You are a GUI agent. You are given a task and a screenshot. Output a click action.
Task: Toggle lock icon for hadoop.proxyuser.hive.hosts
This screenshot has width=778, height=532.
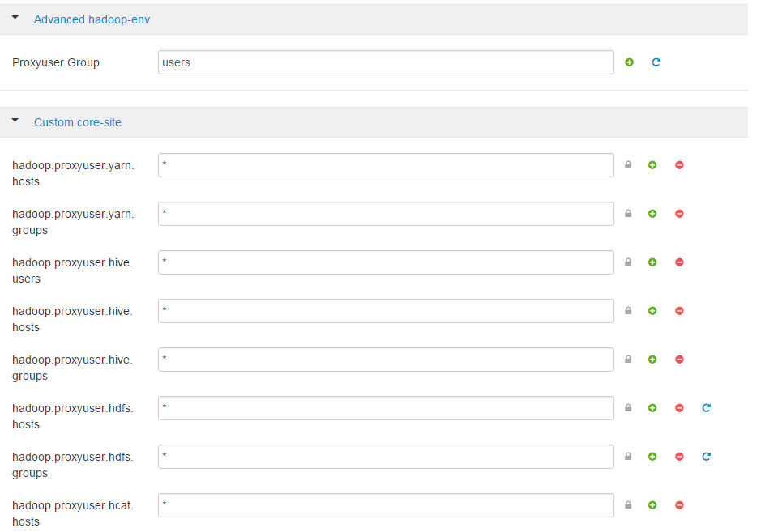coord(628,311)
